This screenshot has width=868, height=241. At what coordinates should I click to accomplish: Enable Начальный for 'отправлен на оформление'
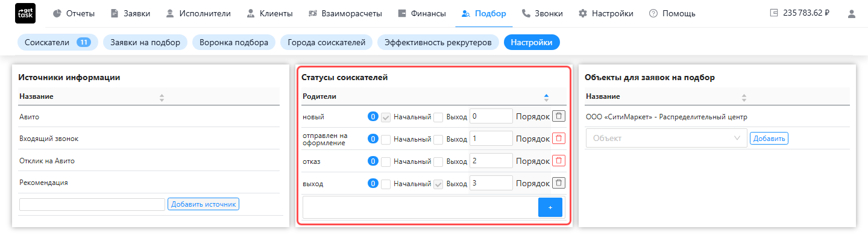(386, 139)
